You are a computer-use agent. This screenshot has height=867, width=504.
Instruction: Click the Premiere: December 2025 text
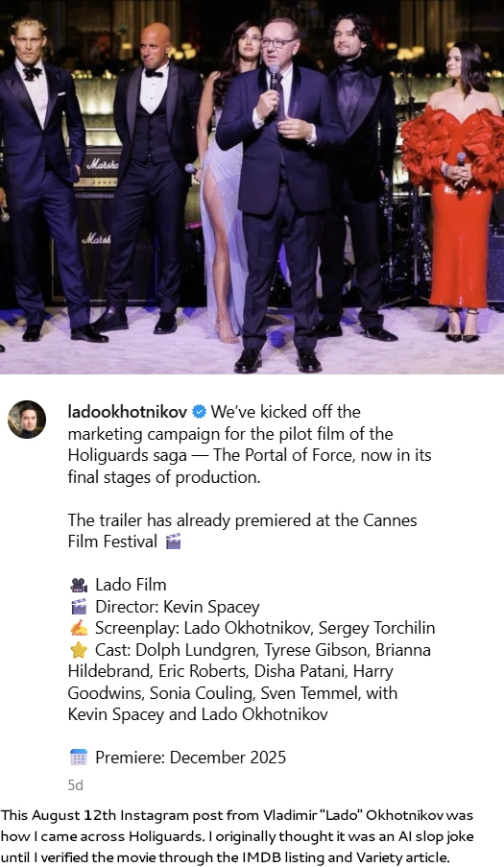click(x=191, y=758)
